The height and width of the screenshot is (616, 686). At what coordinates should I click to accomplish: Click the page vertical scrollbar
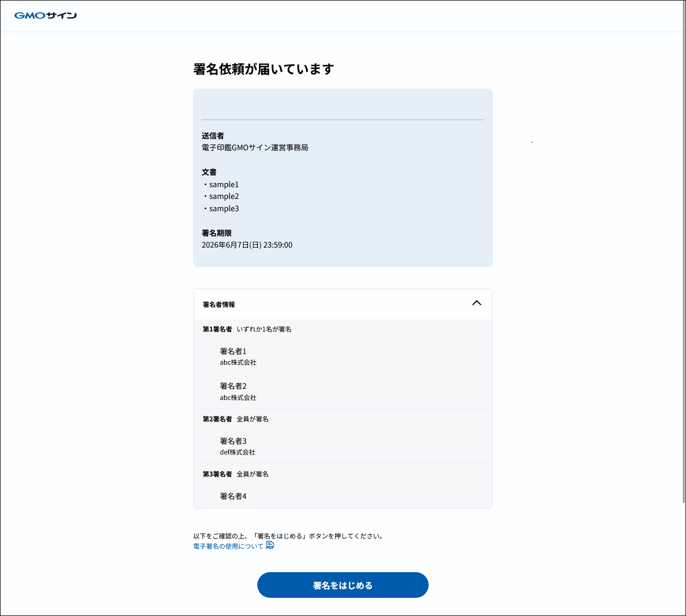pos(683,251)
